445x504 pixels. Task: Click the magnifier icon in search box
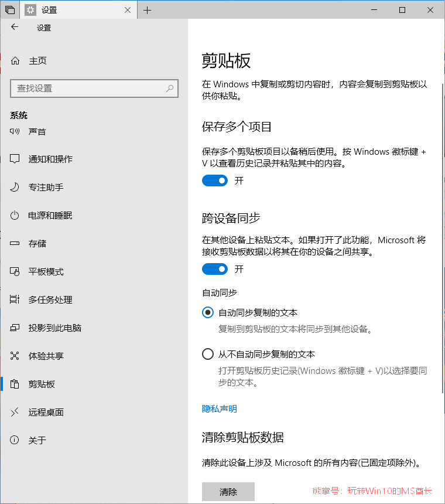pos(170,88)
